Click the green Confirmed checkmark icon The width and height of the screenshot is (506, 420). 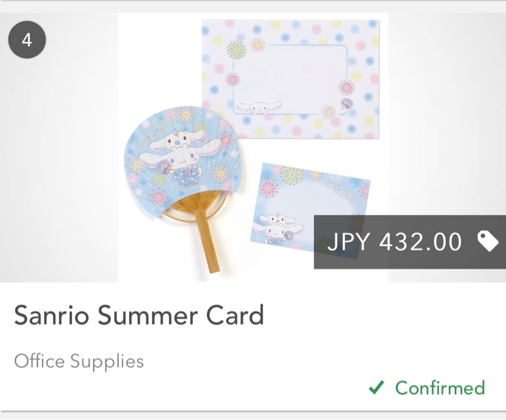(376, 387)
